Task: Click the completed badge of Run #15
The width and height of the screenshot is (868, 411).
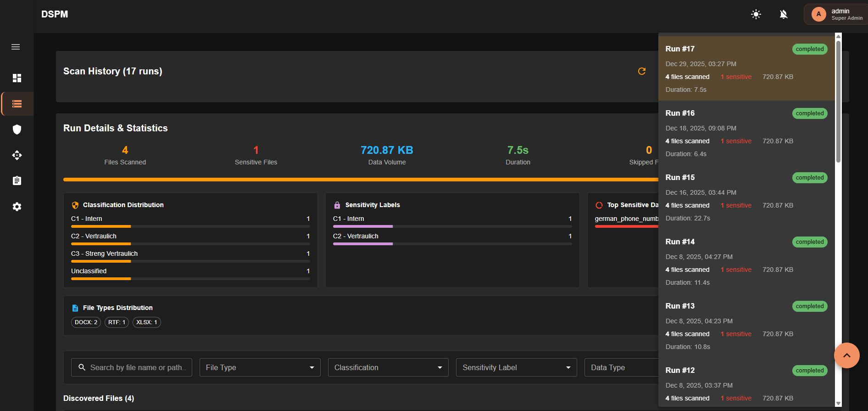Action: 810,178
